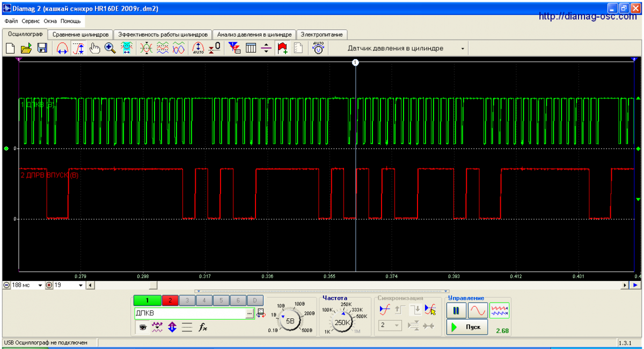
Task: Open the Сервис menu
Action: (x=32, y=21)
